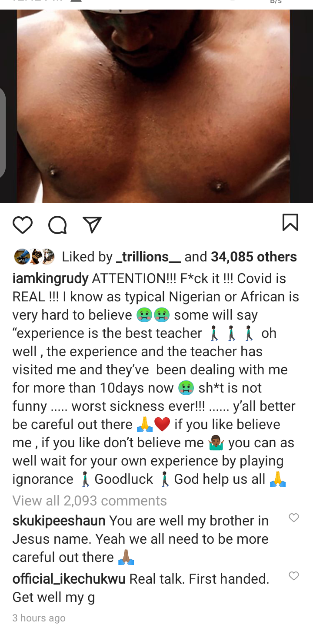Viewport: 313px width, 644px height.
Task: Tap the 3 hours ago timestamp
Action: (39, 618)
